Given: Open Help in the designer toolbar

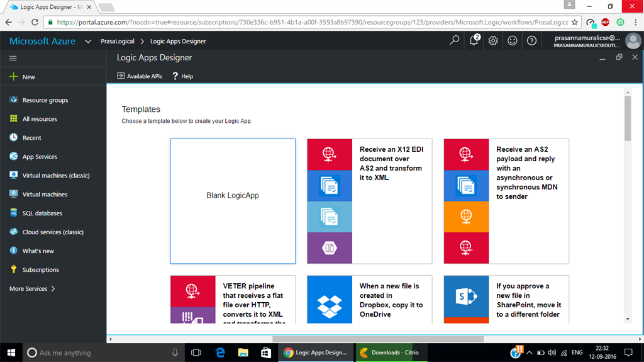Looking at the screenshot, I should pyautogui.click(x=183, y=76).
